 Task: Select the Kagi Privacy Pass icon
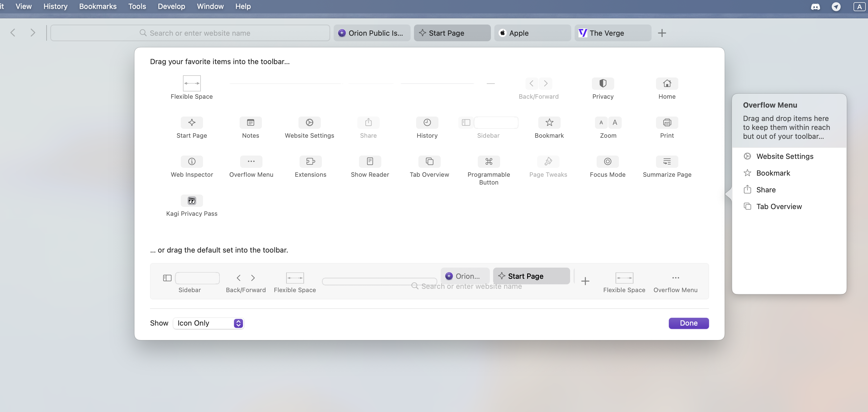192,201
